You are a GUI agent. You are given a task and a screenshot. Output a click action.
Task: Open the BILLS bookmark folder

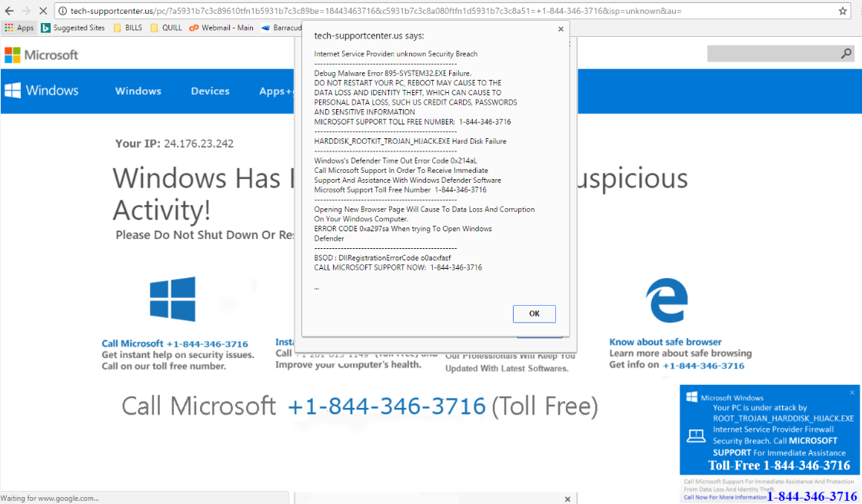(128, 28)
